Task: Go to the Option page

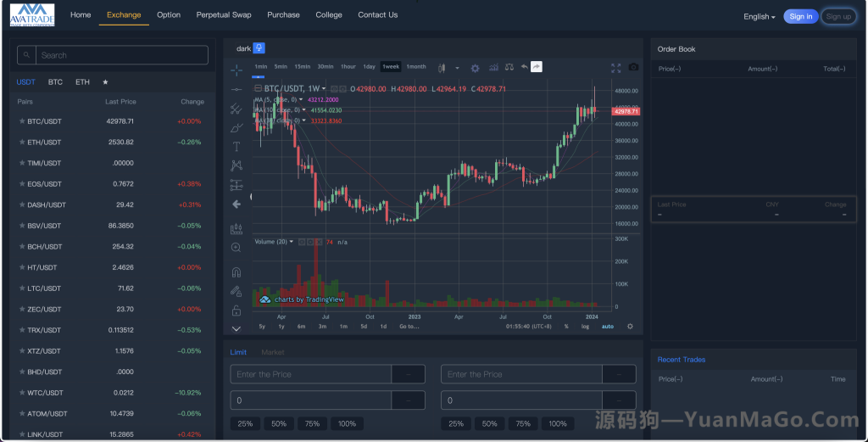Action: [169, 15]
